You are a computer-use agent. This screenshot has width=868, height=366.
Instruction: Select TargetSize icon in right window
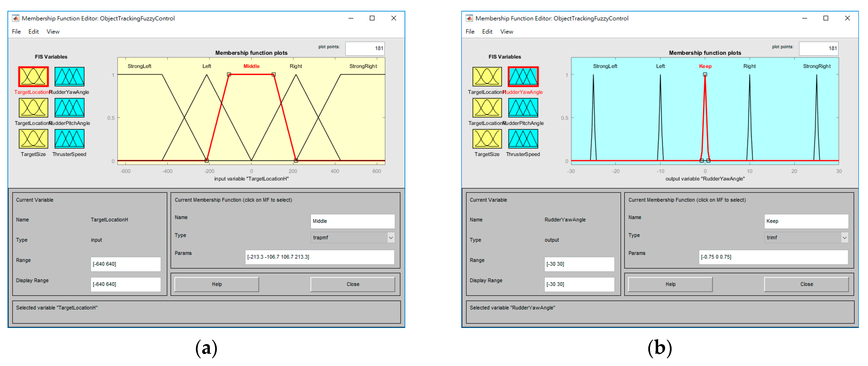tap(487, 139)
